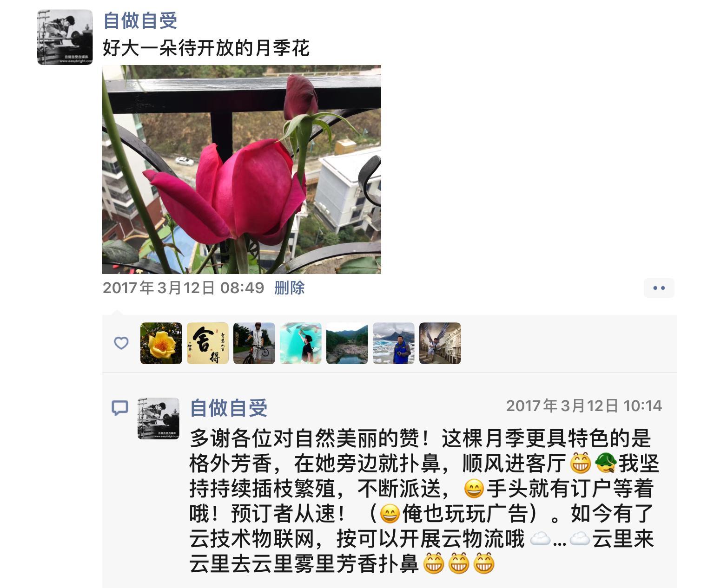This screenshot has width=714, height=588.
Task: Click the post timestamp 2017年3月12日 08:49
Action: point(184,287)
